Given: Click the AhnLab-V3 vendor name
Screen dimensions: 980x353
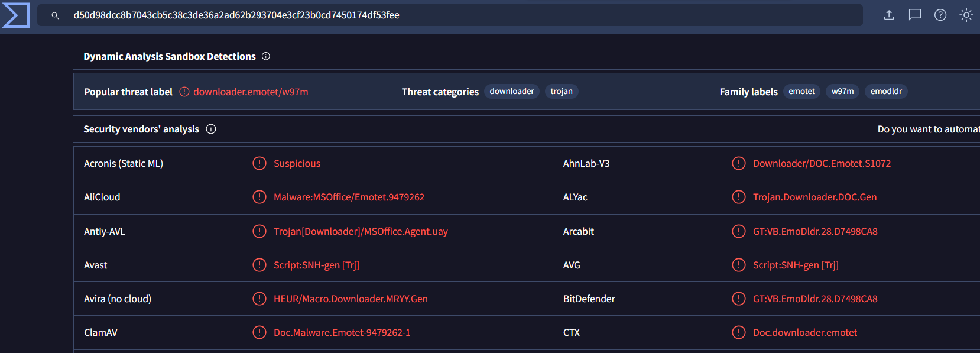Looking at the screenshot, I should [x=586, y=163].
